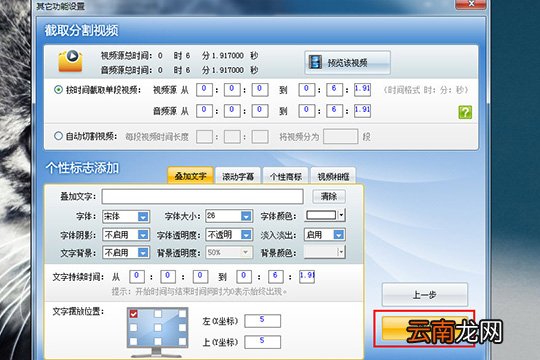The width and height of the screenshot is (540, 360).
Task: Check the top-right text position box
Action: coord(182,314)
